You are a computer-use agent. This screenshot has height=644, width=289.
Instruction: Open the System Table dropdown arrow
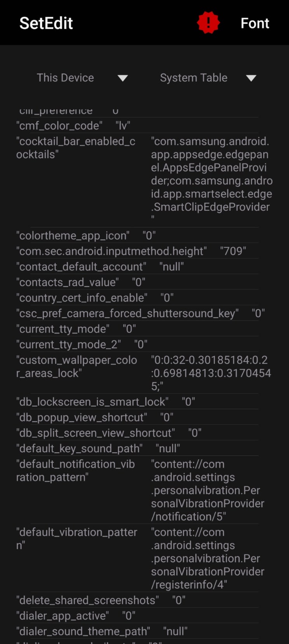(x=251, y=78)
